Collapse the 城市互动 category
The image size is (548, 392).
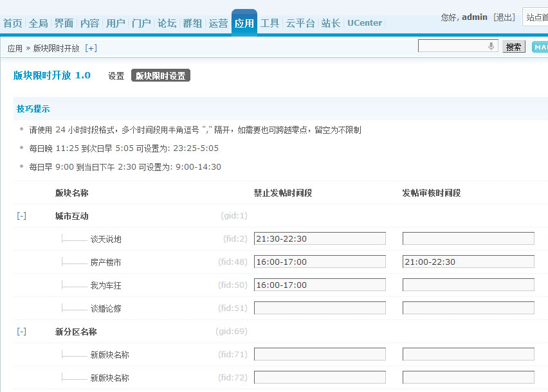[x=21, y=216]
